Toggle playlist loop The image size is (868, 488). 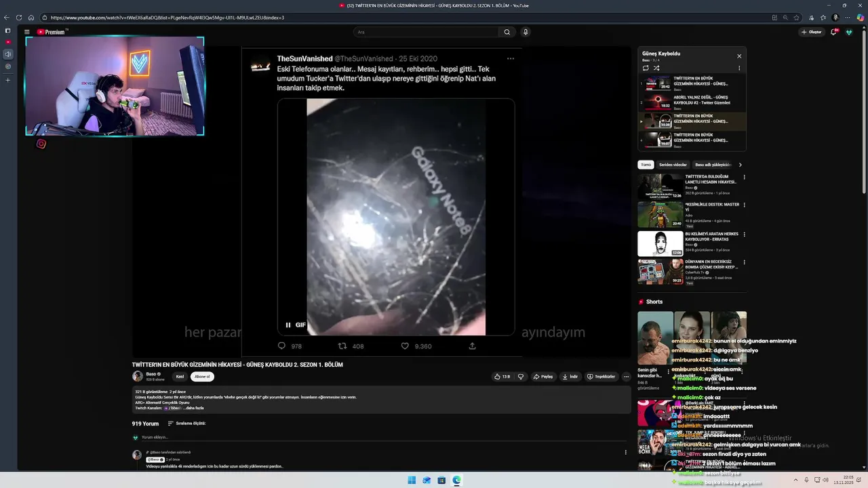[646, 68]
